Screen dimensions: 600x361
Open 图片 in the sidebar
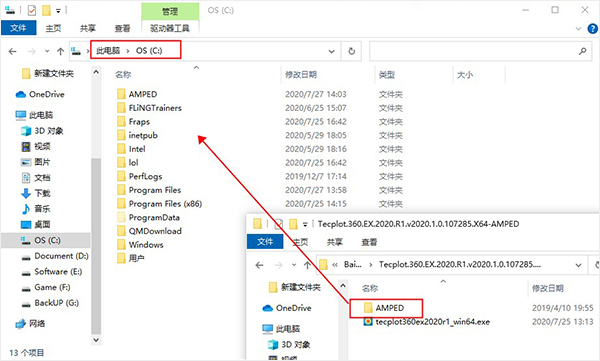tap(36, 162)
